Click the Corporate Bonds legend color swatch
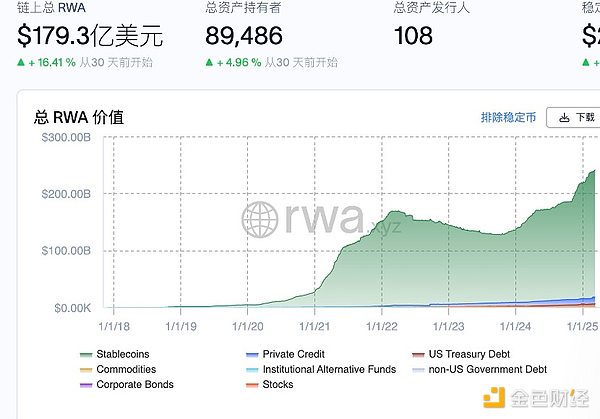Screen dimensions: 600x419 tap(85, 385)
